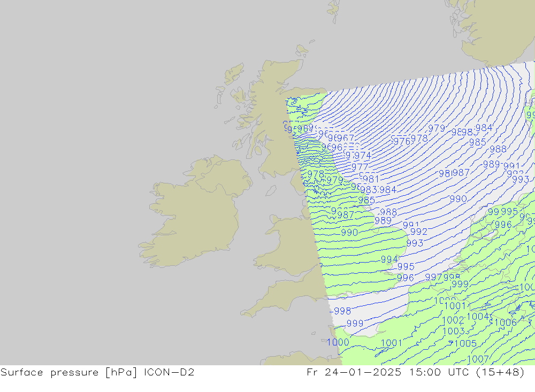Viewport: 535px width, 392px height.
Task: Select the 1005 isobar label
Action: (x=465, y=343)
